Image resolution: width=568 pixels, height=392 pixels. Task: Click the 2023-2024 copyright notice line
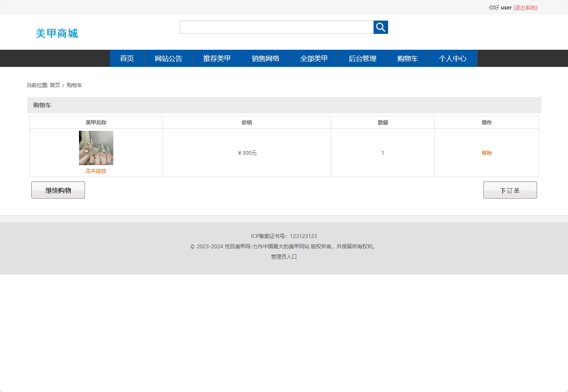(x=284, y=247)
